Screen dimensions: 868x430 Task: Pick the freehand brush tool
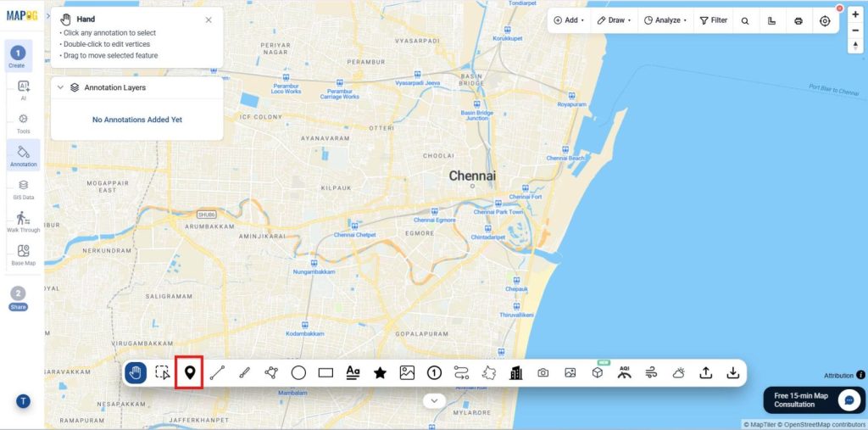[244, 373]
